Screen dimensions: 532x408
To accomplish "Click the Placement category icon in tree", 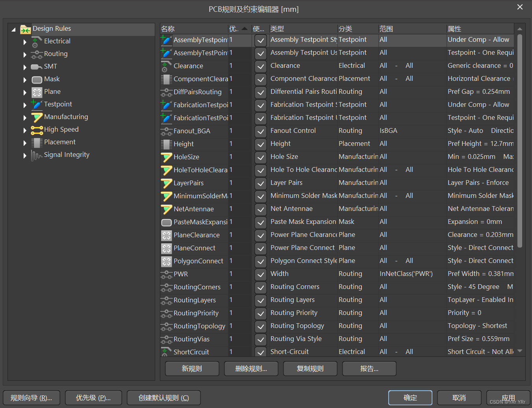I will point(37,143).
